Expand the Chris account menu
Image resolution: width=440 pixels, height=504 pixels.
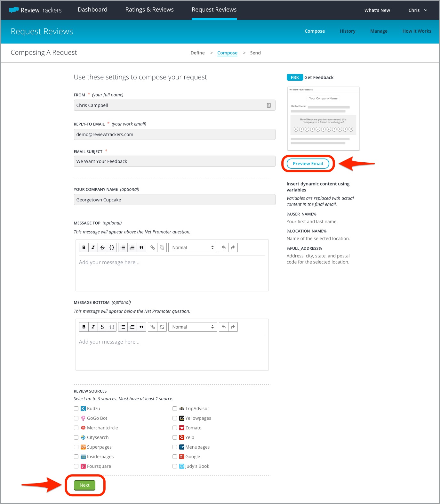coord(418,10)
